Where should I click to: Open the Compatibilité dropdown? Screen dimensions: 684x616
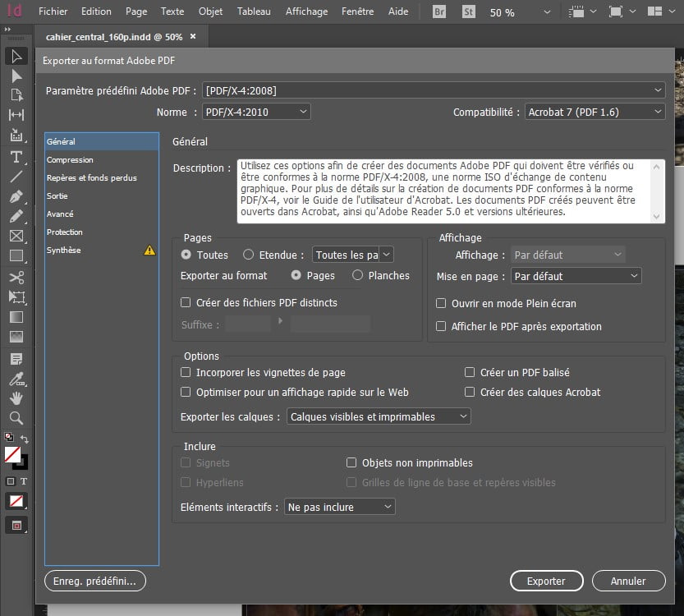click(x=594, y=112)
